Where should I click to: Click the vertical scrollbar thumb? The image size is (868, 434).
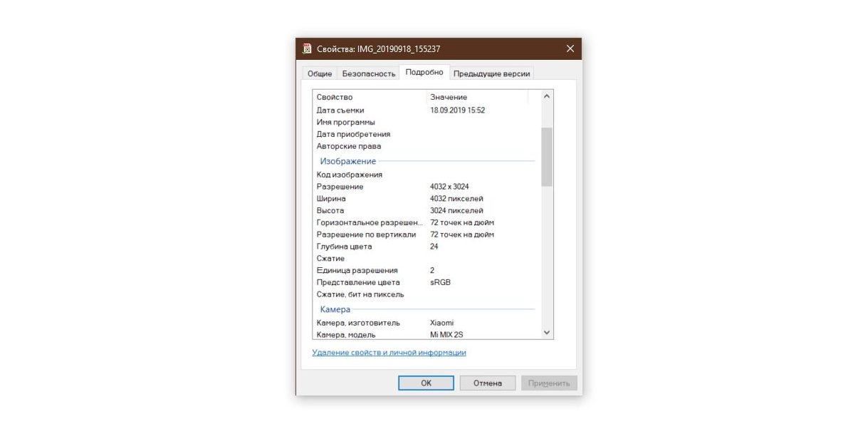(x=546, y=157)
